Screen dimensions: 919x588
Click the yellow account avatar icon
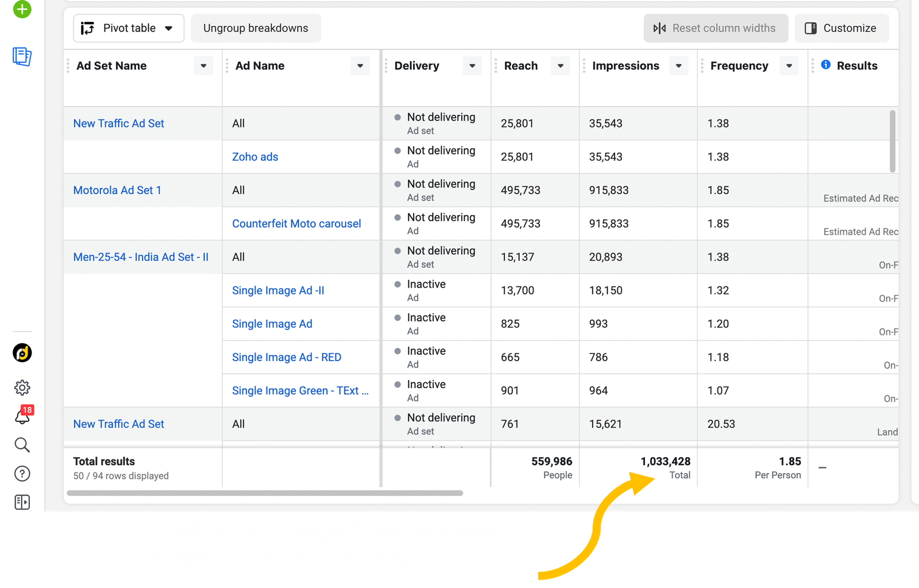(x=22, y=353)
